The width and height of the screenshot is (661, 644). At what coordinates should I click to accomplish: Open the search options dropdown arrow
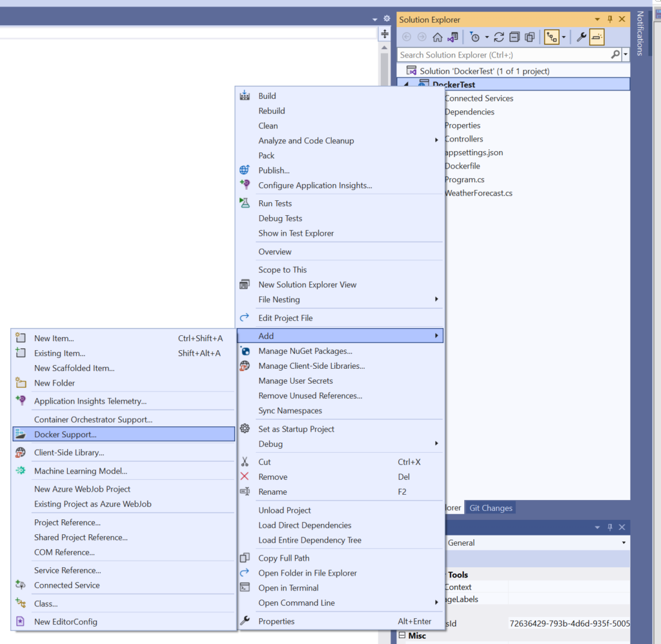(625, 54)
